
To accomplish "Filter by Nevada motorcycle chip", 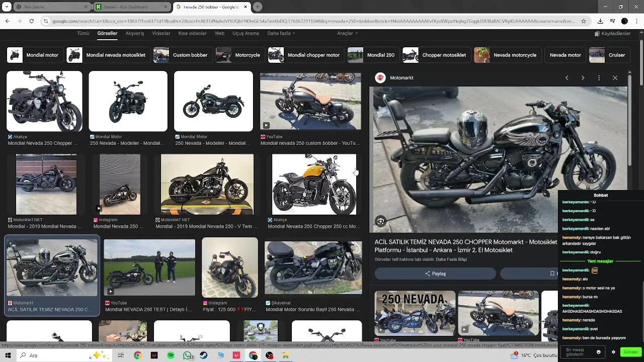I will pos(507,55).
